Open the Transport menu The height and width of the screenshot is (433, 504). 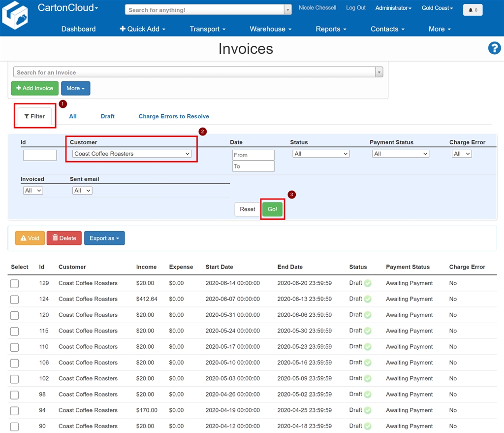point(208,29)
